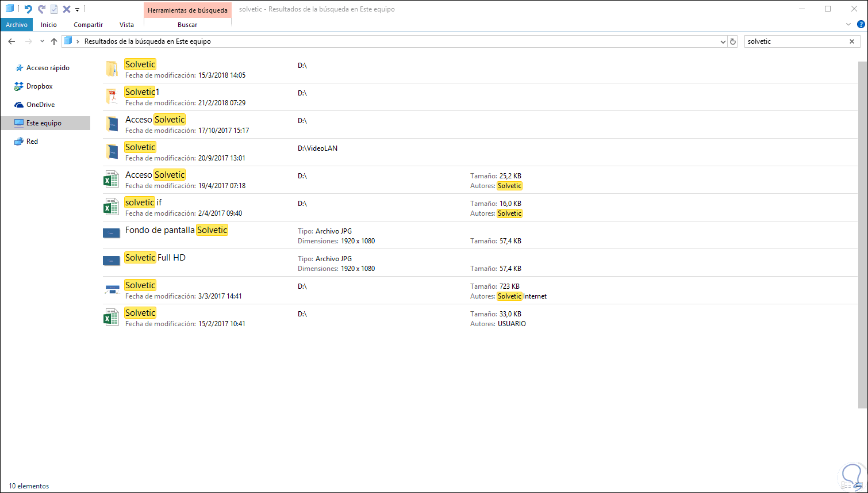Select the Fondo de pantalla Solvetic thumbnail
Screen dimensions: 868x493
(x=111, y=233)
